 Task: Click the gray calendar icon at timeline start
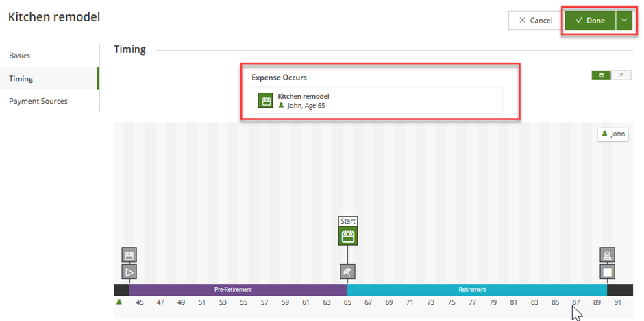tap(129, 255)
